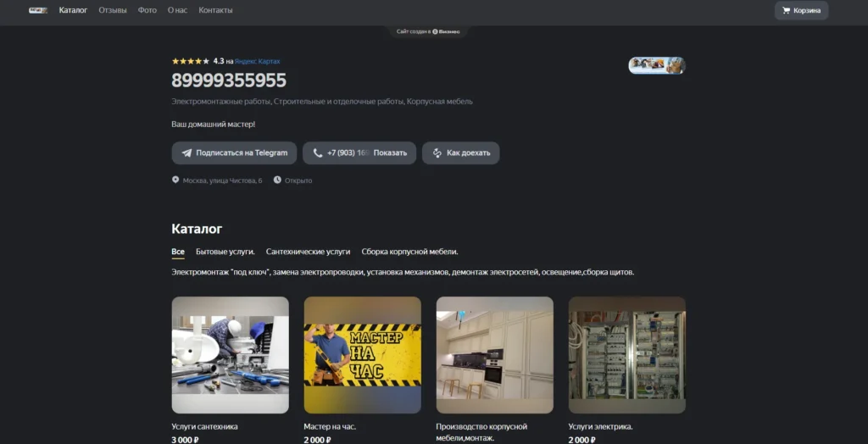Open Контакты in top navigation

coord(215,10)
